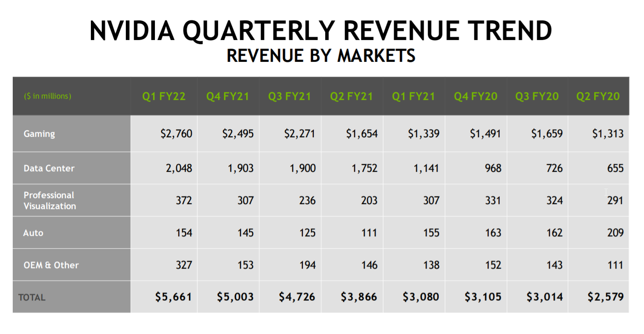Image resolution: width=644 pixels, height=334 pixels.
Task: Click the ($ in millions) header cell
Action: pos(48,96)
